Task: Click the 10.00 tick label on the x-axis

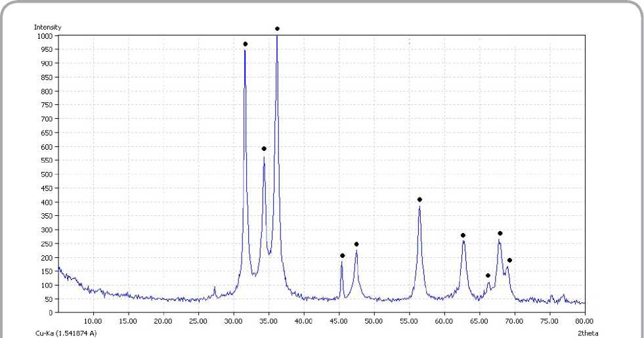Action: [93, 322]
